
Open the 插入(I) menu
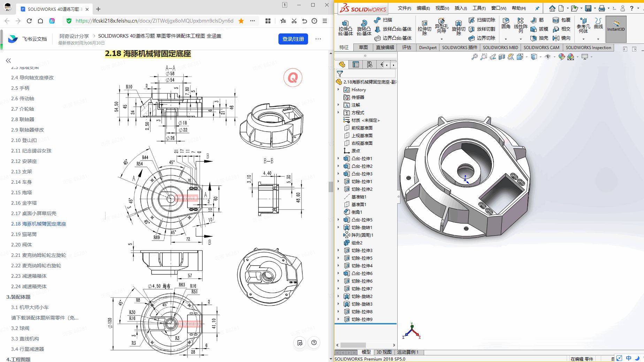(x=461, y=8)
